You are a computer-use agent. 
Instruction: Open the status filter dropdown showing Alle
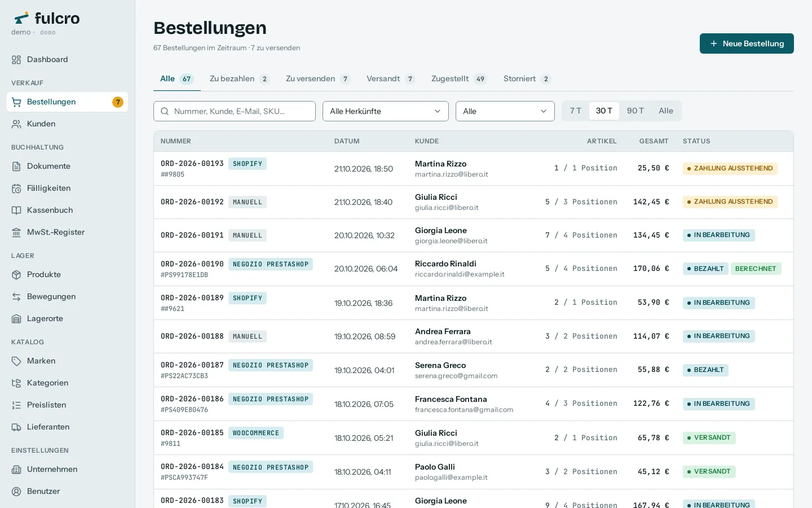[x=505, y=111]
